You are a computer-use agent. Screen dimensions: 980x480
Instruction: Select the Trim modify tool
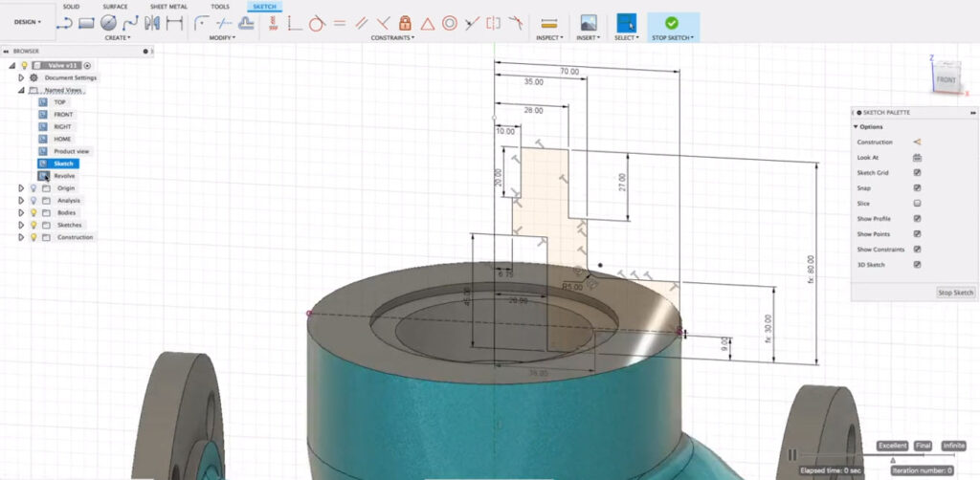tap(224, 23)
